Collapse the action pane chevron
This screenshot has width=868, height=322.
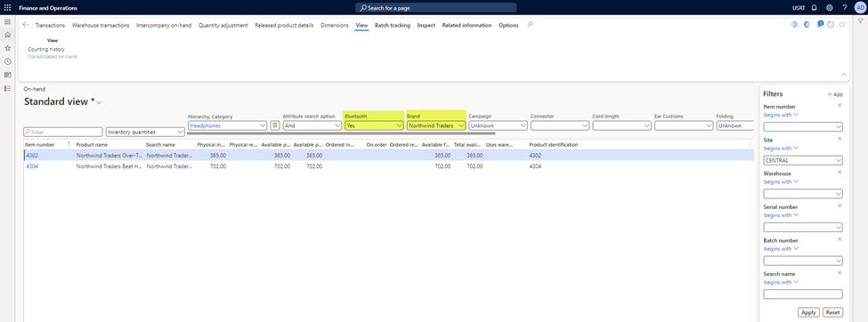(x=844, y=74)
